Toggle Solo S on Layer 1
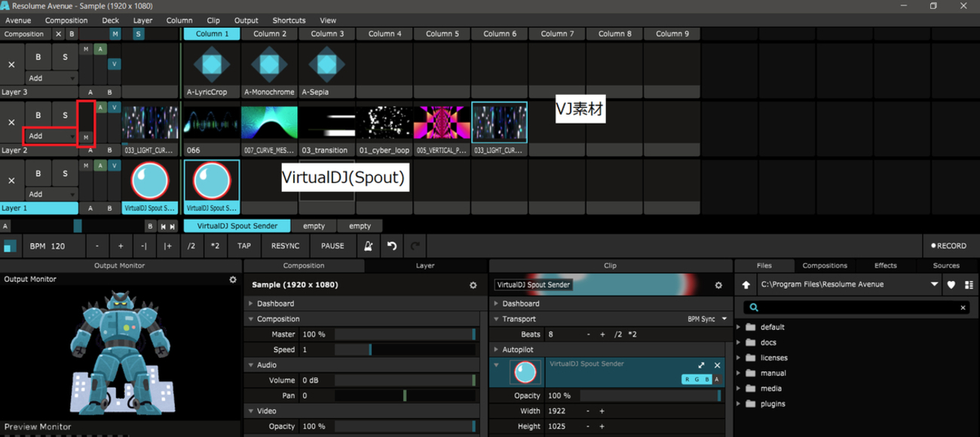 pos(65,173)
